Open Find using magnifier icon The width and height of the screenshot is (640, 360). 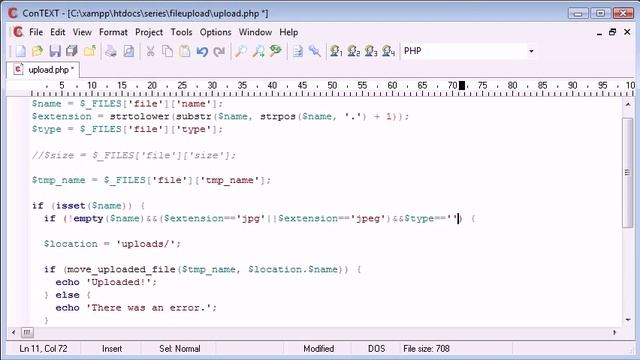(241, 51)
